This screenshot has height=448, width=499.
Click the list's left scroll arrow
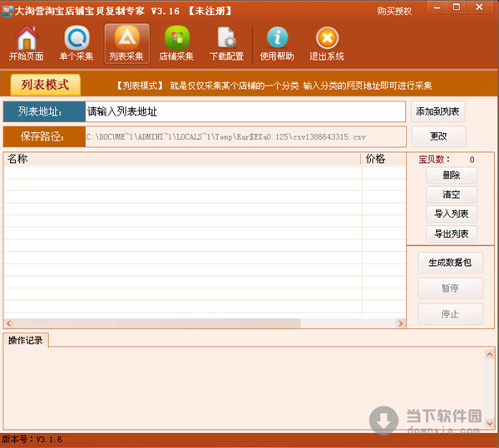pyautogui.click(x=9, y=323)
